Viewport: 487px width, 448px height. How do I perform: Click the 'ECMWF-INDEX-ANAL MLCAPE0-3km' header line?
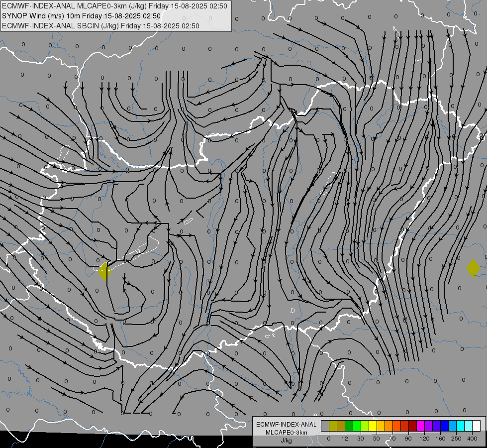coord(114,6)
